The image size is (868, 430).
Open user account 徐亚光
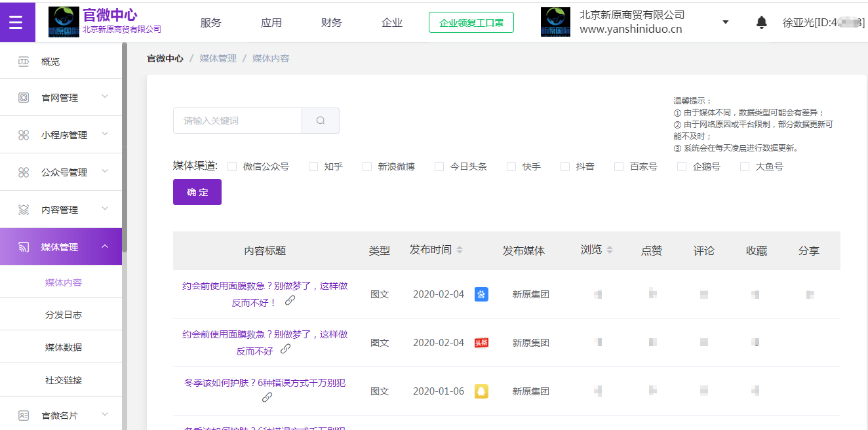point(823,22)
